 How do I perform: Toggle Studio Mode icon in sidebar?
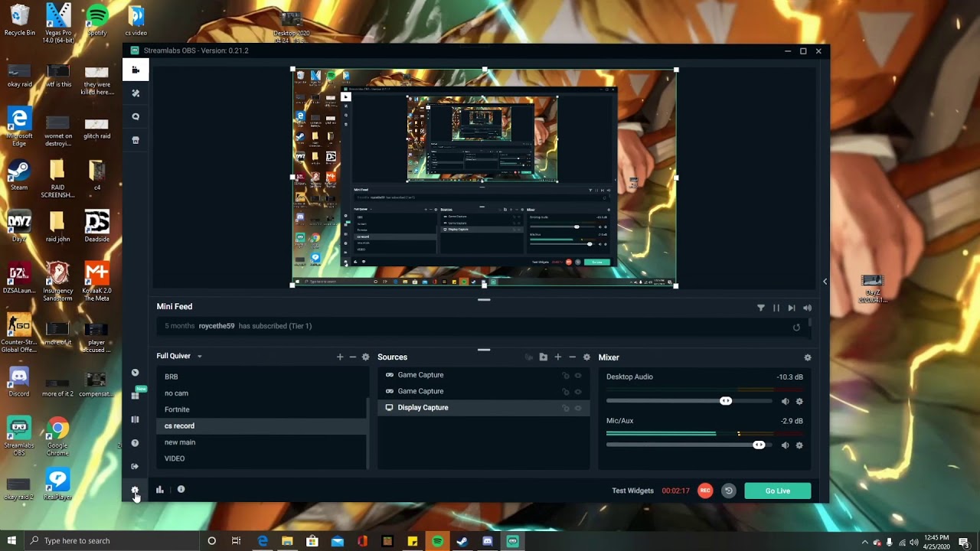[x=136, y=419]
